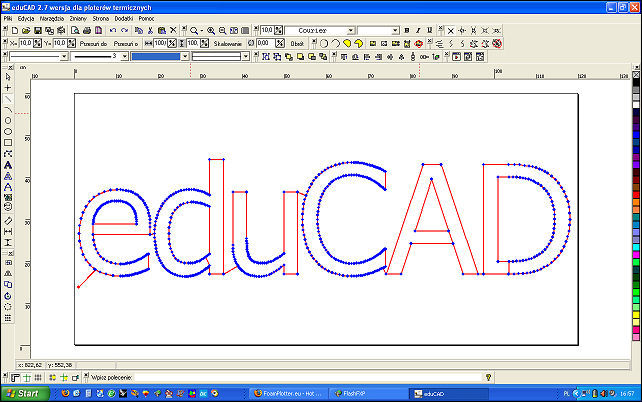Print the drawing with the printer icon
Screen dimensions: 642x402
tap(87, 31)
